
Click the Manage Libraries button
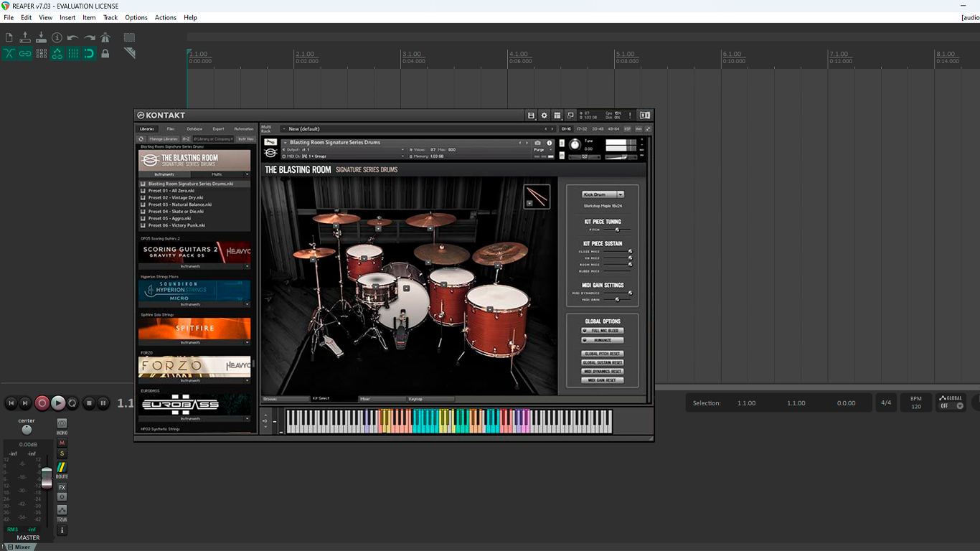164,139
